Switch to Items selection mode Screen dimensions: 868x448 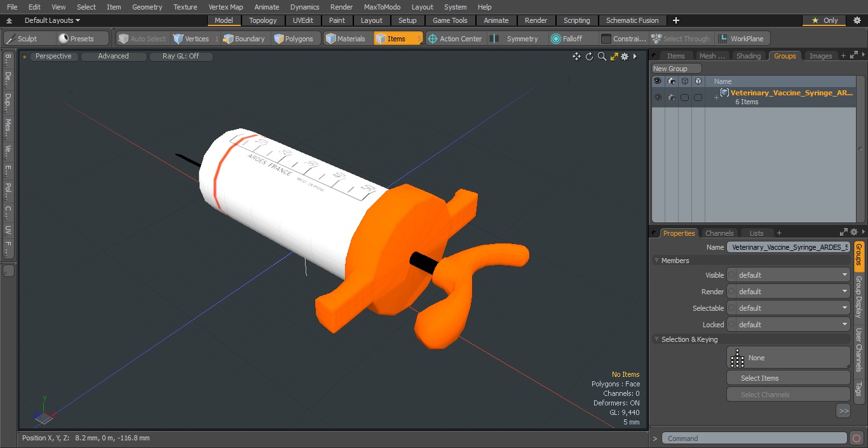point(398,39)
